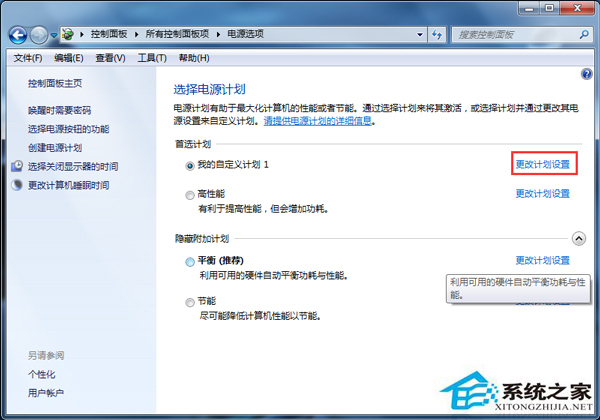Open 用户帐户 under see also
Screen dimensions: 600x420
[46, 393]
